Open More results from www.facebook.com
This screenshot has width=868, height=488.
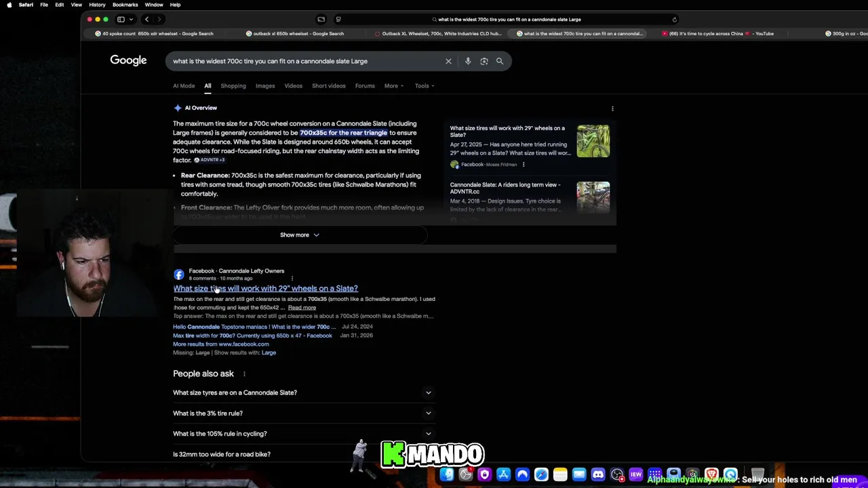220,344
